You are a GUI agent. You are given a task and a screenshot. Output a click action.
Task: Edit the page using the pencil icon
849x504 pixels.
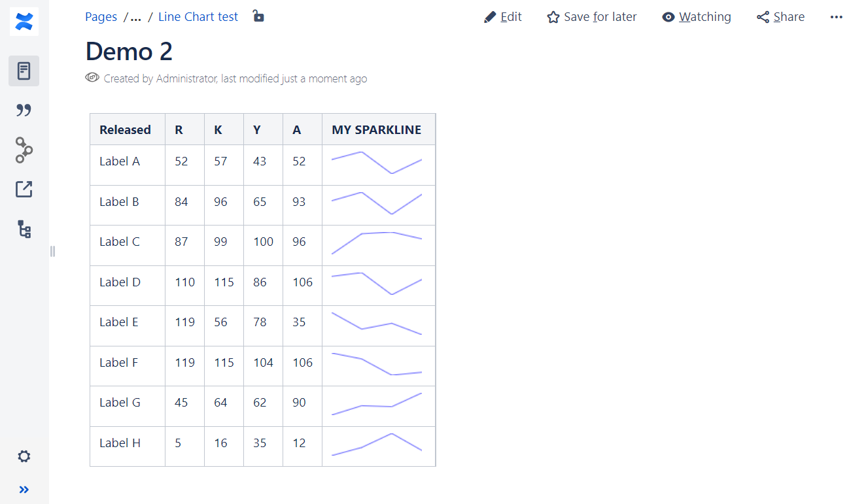pyautogui.click(x=489, y=16)
